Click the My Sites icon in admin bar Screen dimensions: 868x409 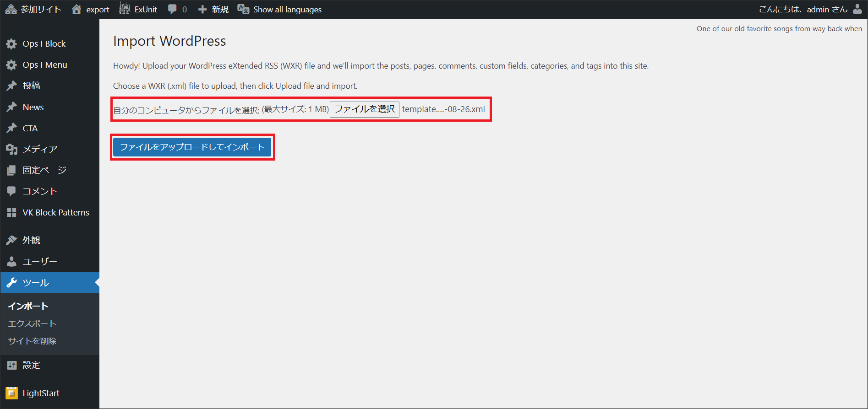pos(11,9)
